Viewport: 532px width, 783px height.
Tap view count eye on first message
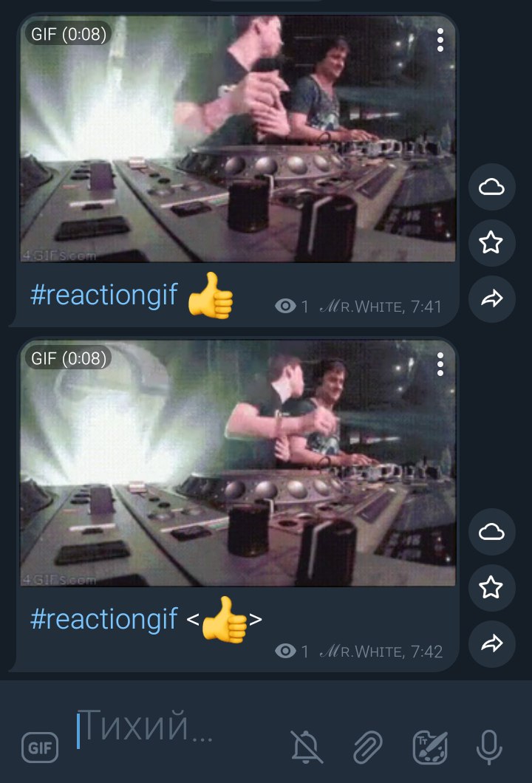coord(285,306)
